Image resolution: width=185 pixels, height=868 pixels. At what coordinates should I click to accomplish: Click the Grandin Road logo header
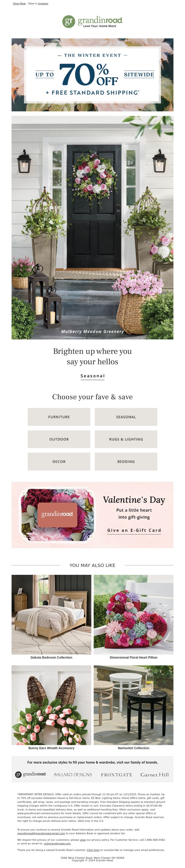[92, 21]
